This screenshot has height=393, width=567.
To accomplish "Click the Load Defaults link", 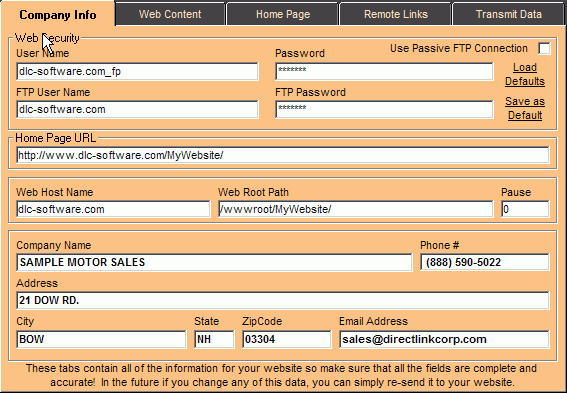I will pyautogui.click(x=525, y=74).
